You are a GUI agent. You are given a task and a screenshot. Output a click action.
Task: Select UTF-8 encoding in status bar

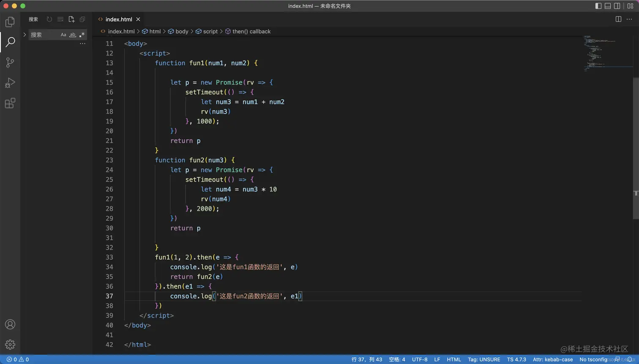pyautogui.click(x=420, y=359)
